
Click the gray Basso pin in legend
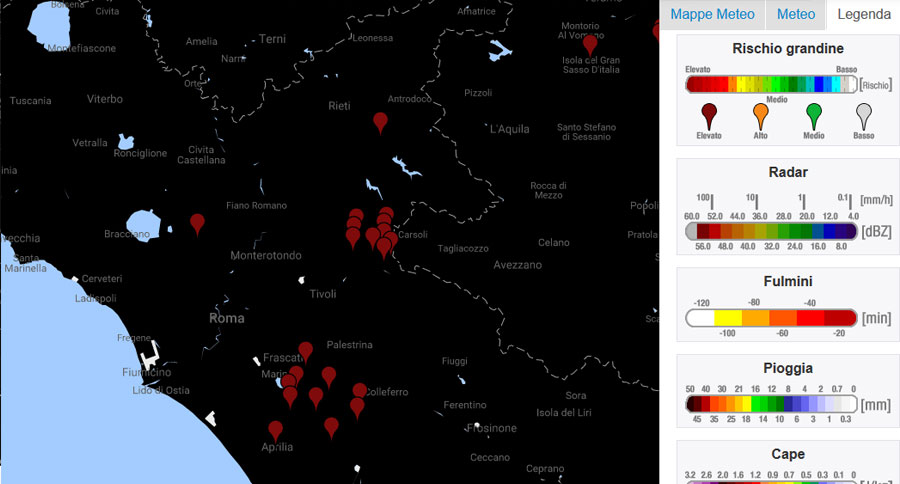pos(864,114)
